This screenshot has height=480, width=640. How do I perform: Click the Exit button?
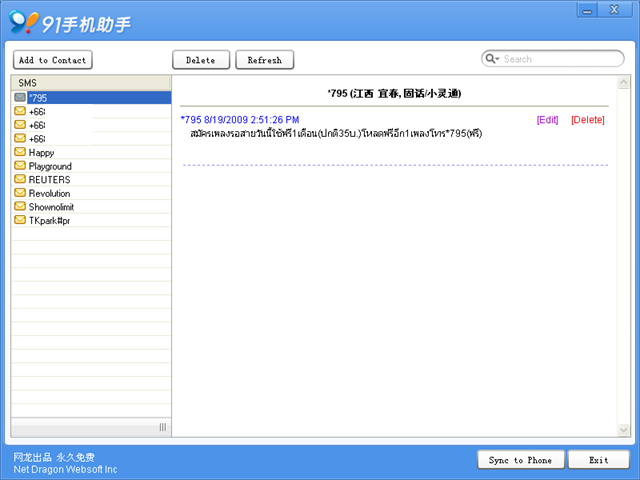click(599, 460)
